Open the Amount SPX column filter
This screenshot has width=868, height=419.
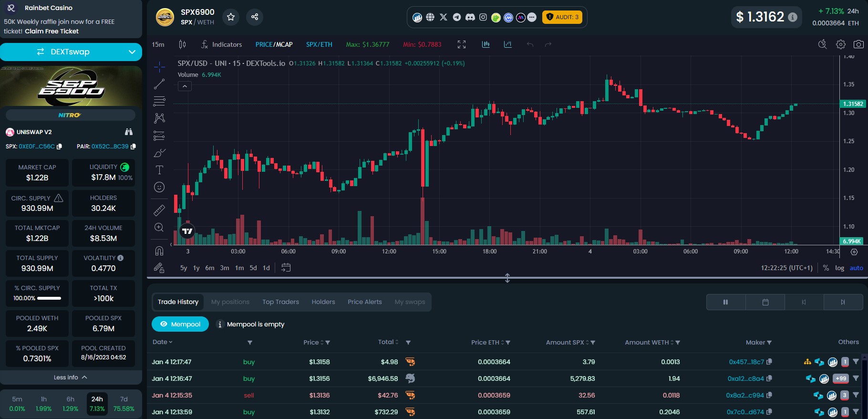pyautogui.click(x=593, y=343)
